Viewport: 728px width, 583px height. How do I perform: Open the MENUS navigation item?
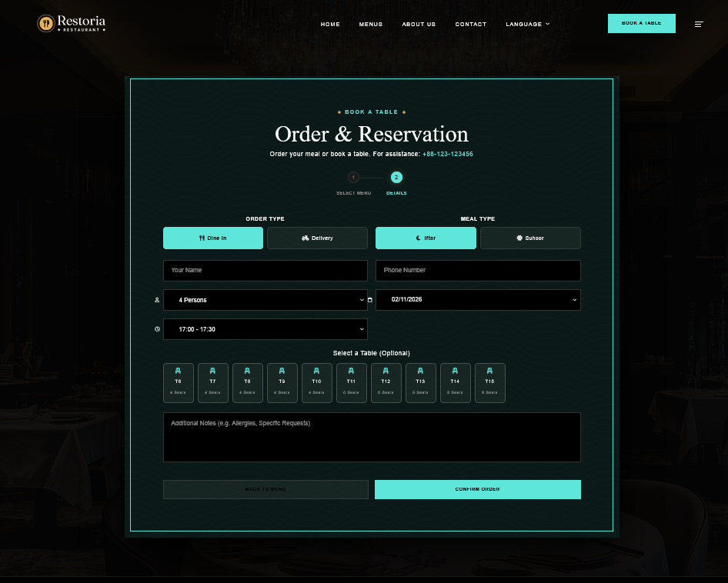371,24
